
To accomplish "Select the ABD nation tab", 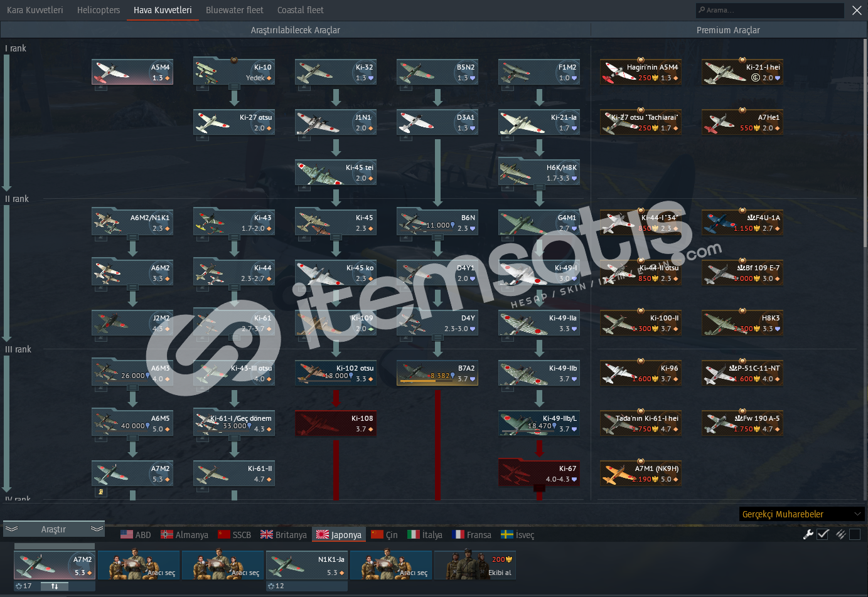I will point(136,535).
